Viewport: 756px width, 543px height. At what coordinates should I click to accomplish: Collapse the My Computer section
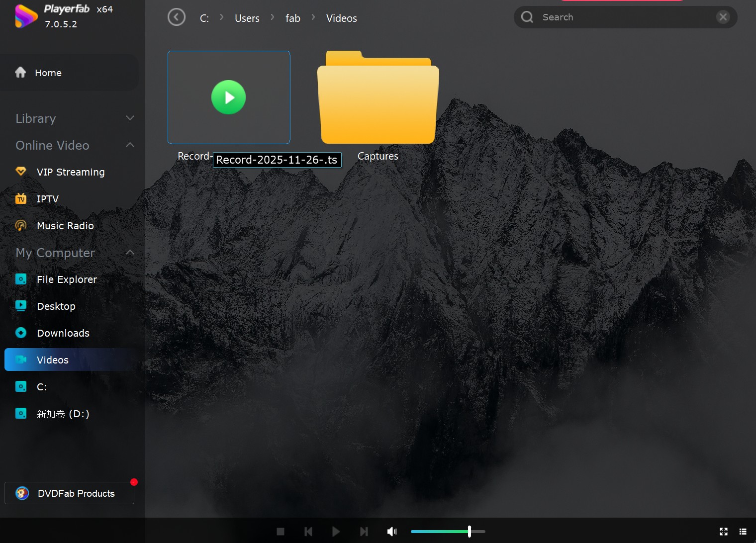130,252
